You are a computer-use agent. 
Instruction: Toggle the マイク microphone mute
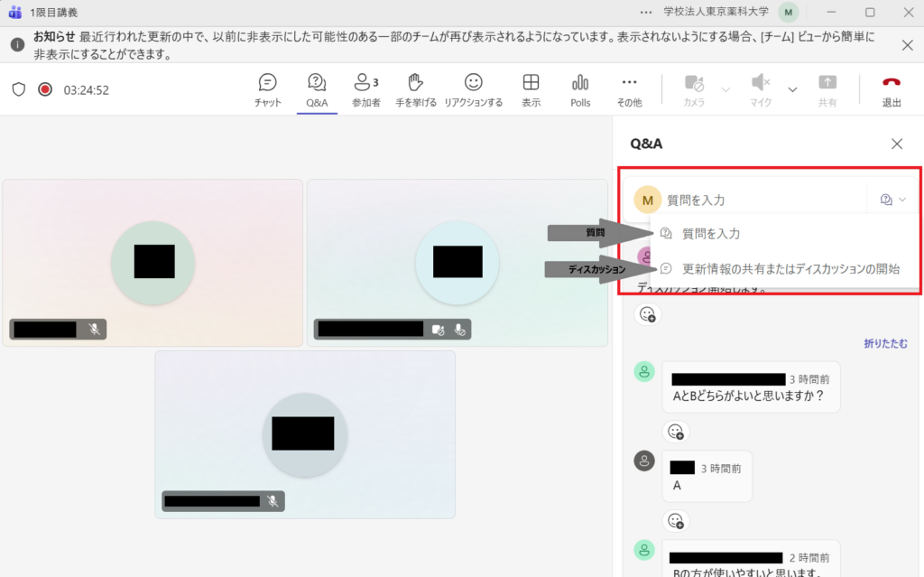[x=761, y=90]
